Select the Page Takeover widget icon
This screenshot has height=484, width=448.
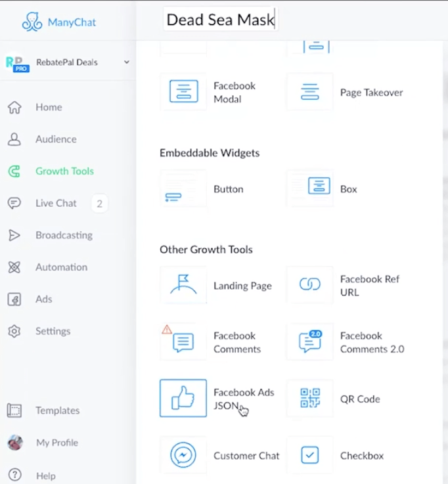point(309,92)
